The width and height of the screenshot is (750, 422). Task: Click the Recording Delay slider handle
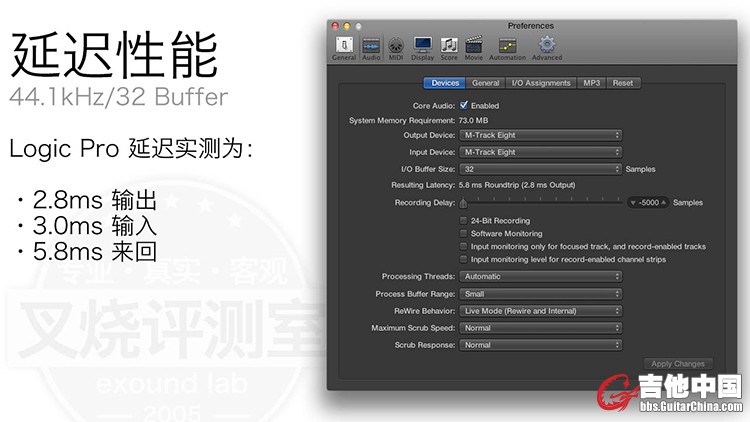[x=464, y=203]
